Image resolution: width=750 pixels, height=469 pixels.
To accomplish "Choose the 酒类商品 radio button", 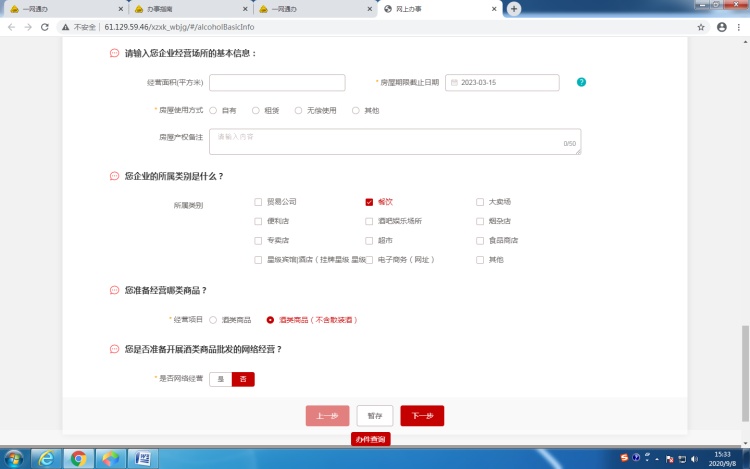I will [x=213, y=320].
